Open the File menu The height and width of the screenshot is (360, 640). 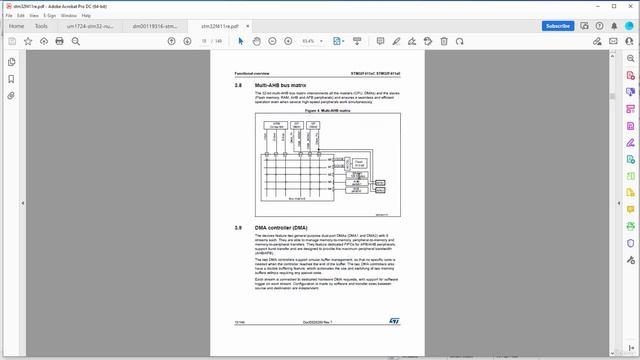(9, 16)
